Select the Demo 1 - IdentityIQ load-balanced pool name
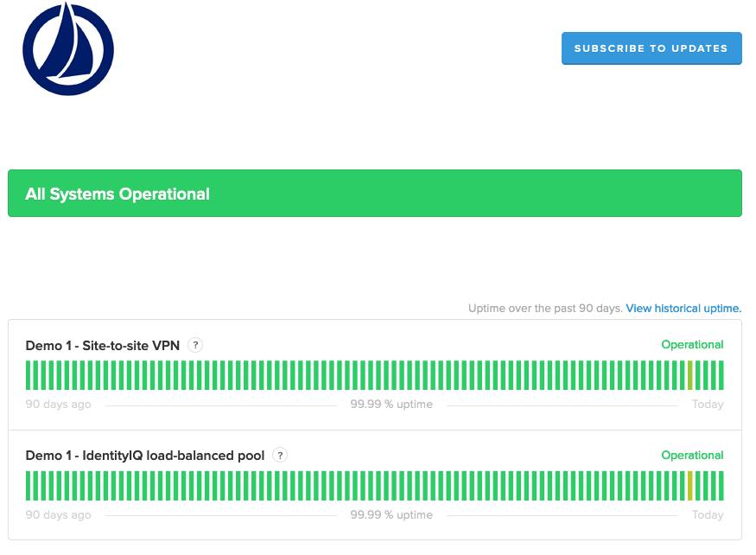756x555 pixels. click(x=145, y=456)
